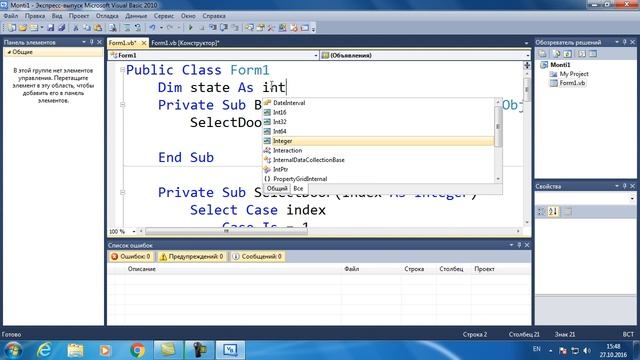Open the Обозреватель решений window options dropdown
The image size is (640, 360).
(x=616, y=42)
